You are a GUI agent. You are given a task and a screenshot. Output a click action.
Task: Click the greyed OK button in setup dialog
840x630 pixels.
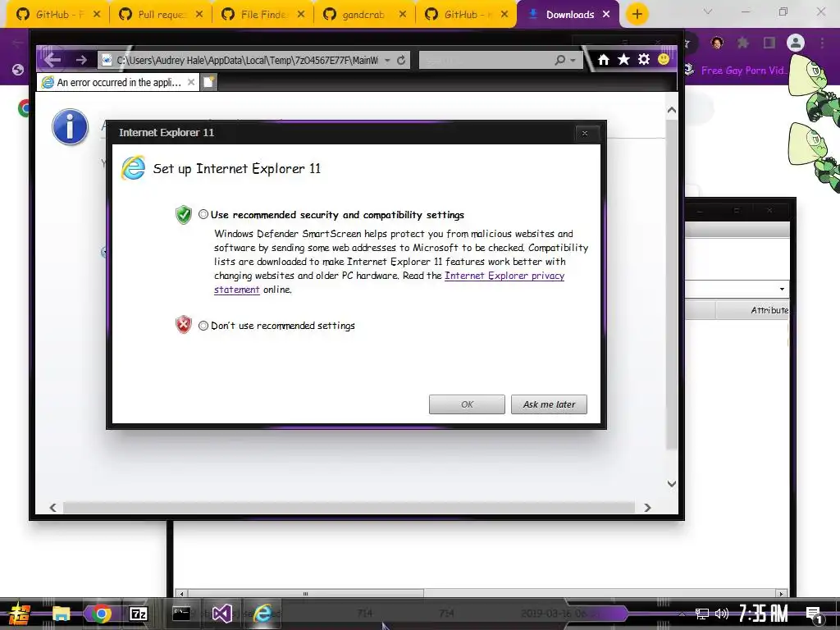[467, 404]
